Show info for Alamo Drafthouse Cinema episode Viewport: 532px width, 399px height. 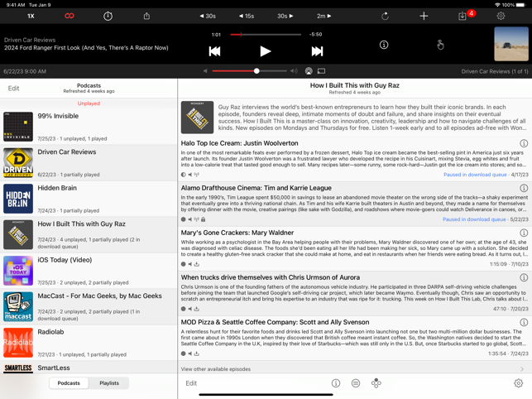pos(524,188)
